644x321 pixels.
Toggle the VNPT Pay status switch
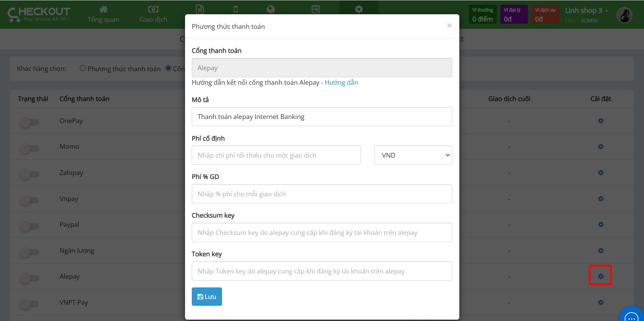[x=30, y=304]
